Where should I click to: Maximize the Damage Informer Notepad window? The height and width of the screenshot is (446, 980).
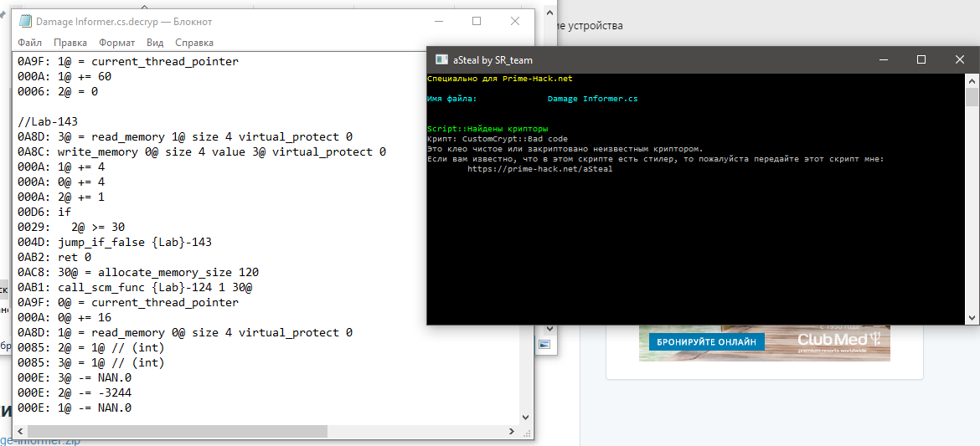click(477, 21)
